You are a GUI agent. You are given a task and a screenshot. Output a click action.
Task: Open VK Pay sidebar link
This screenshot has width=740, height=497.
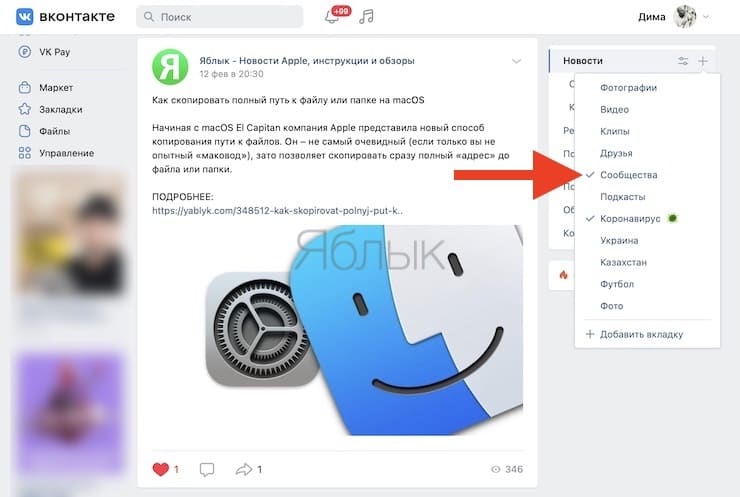55,52
